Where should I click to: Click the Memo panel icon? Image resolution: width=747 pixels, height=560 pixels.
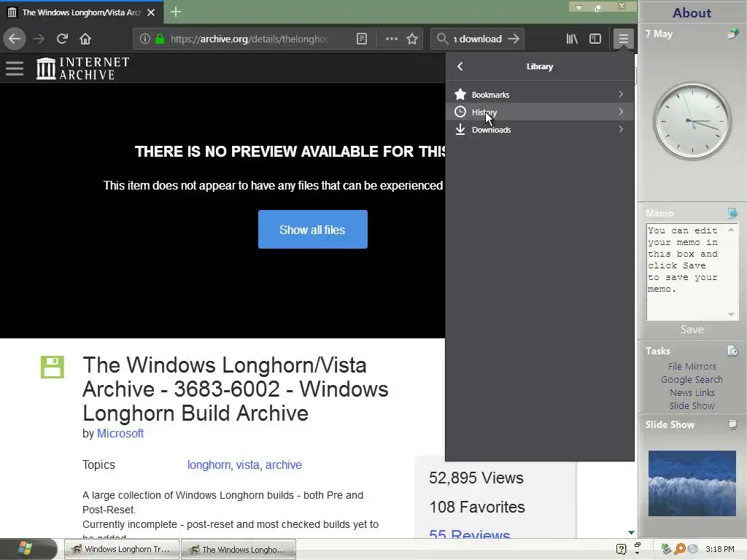(x=732, y=213)
